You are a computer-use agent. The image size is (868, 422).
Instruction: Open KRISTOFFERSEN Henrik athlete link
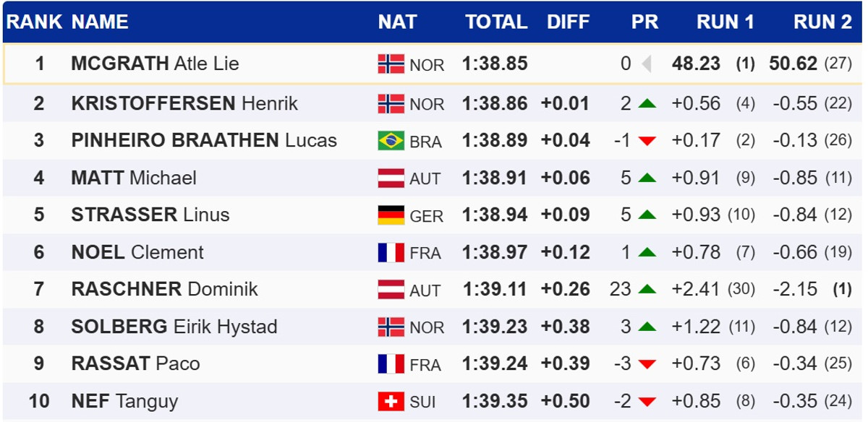[184, 103]
